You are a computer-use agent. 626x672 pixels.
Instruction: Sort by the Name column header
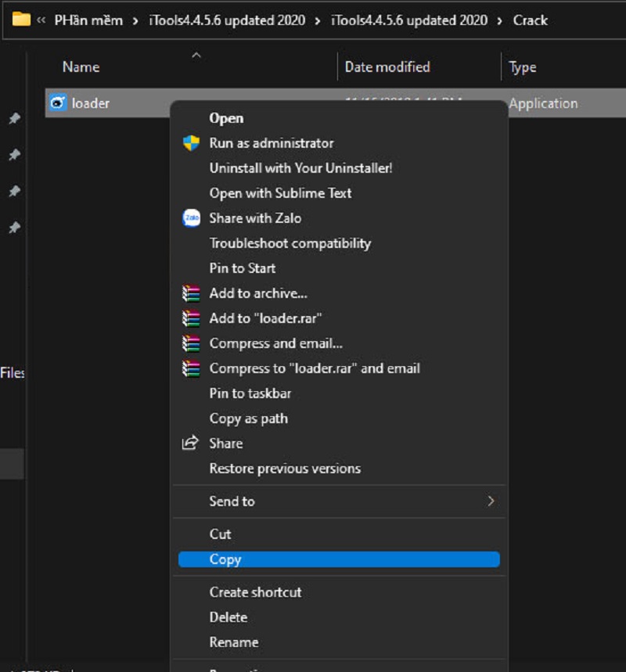point(81,66)
